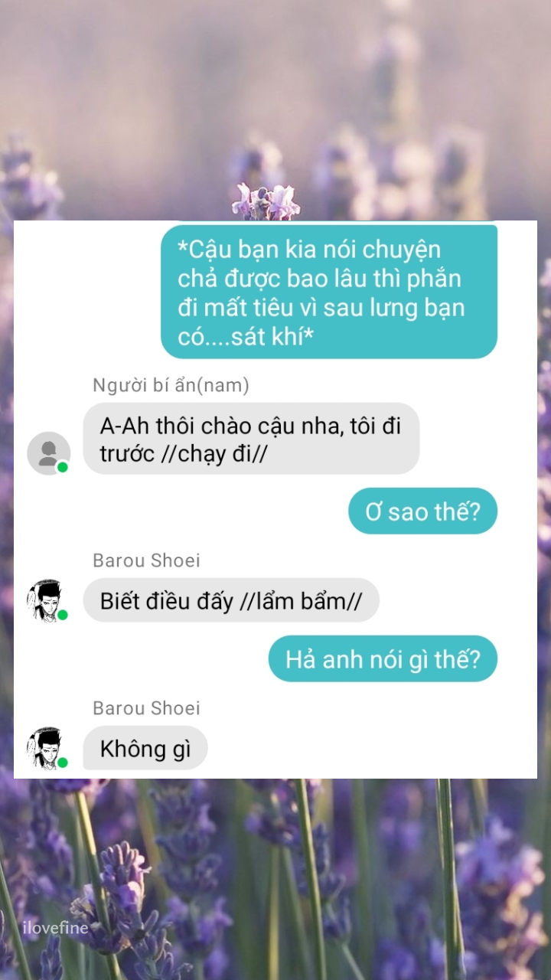
Task: Select the "Ơ sao thế?" message bubble
Action: (422, 511)
